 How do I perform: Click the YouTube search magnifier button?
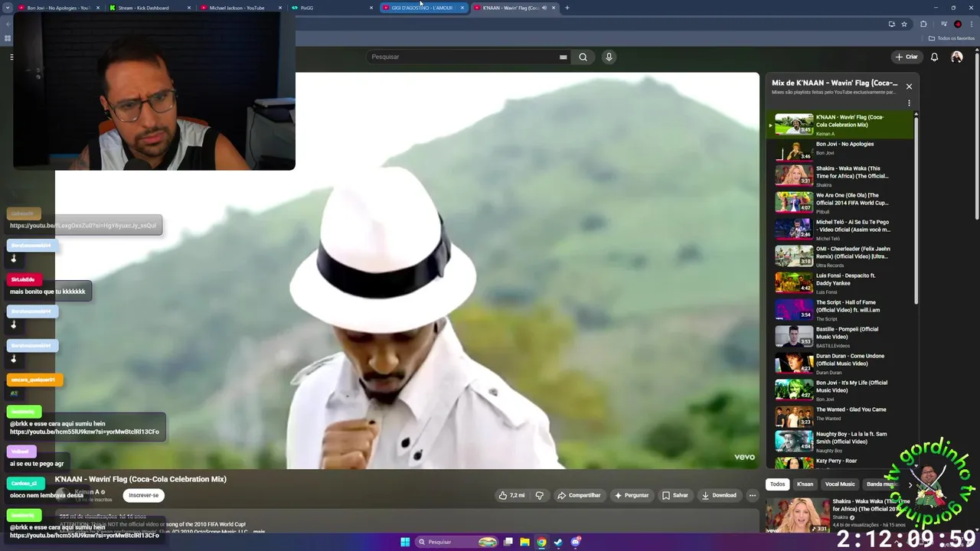point(583,57)
